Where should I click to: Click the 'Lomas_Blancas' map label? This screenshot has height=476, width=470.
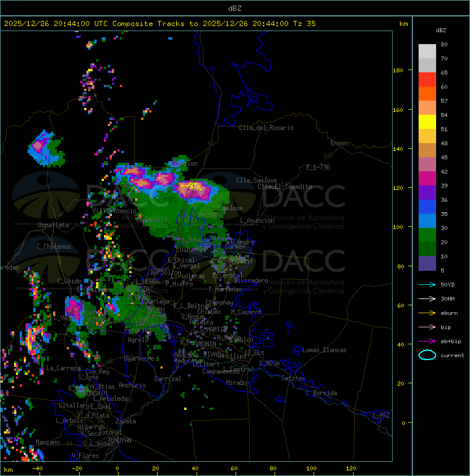point(324,350)
